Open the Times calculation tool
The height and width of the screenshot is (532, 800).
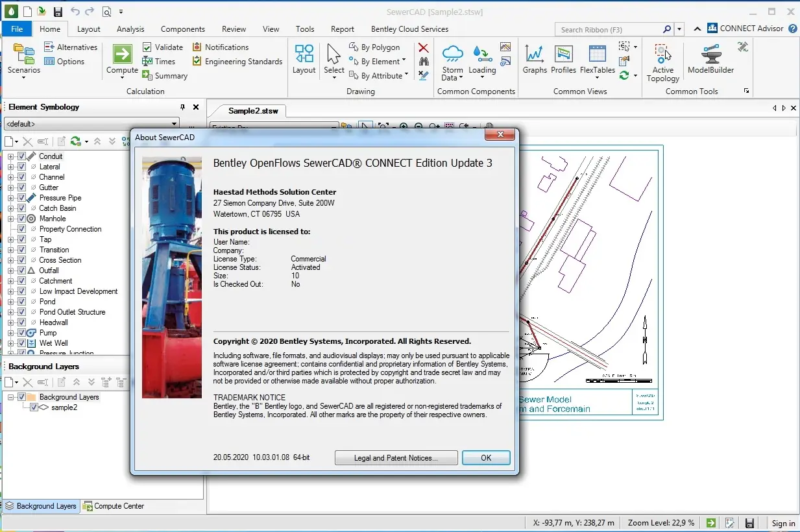click(158, 62)
